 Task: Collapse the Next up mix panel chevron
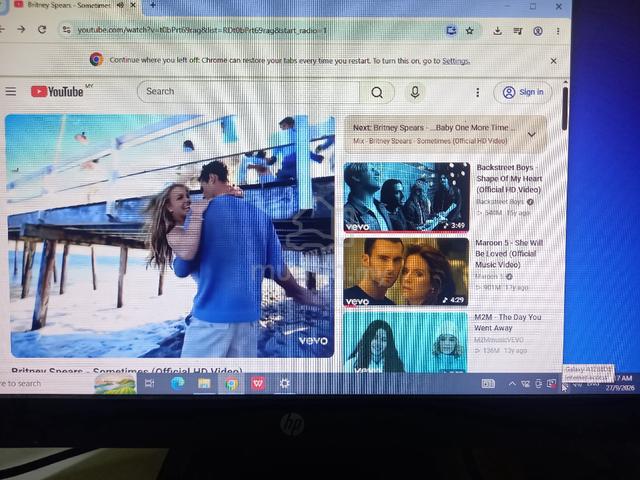[x=531, y=134]
